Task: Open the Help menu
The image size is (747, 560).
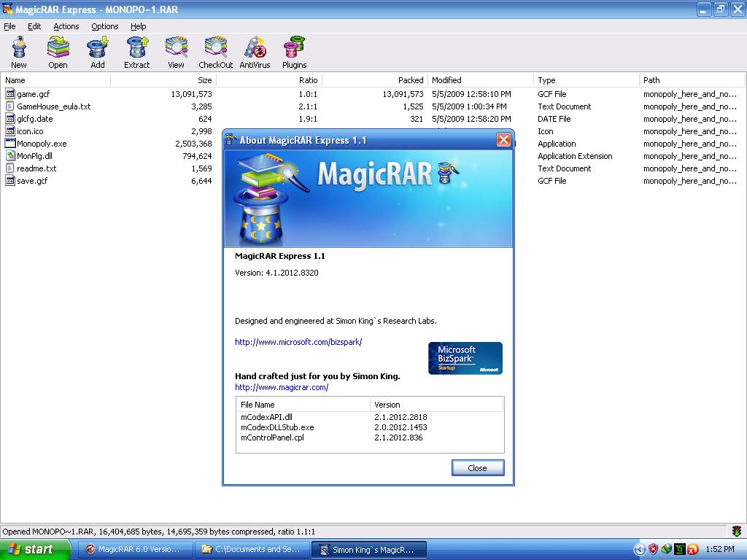Action: (x=138, y=26)
